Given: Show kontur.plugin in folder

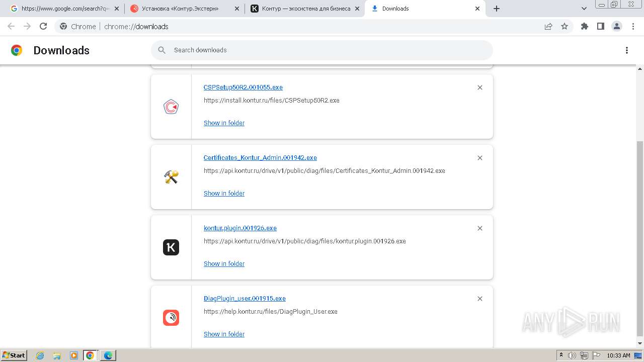Looking at the screenshot, I should pyautogui.click(x=224, y=264).
